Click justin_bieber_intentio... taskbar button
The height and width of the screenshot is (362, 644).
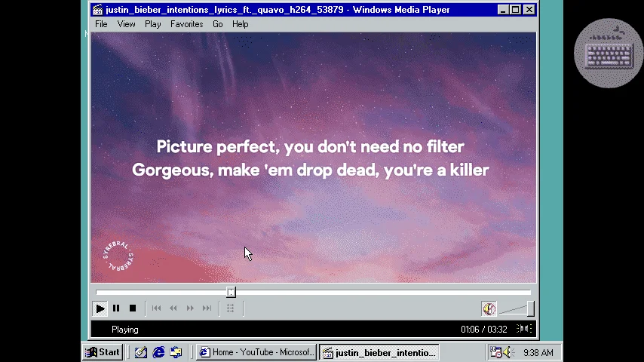(379, 352)
